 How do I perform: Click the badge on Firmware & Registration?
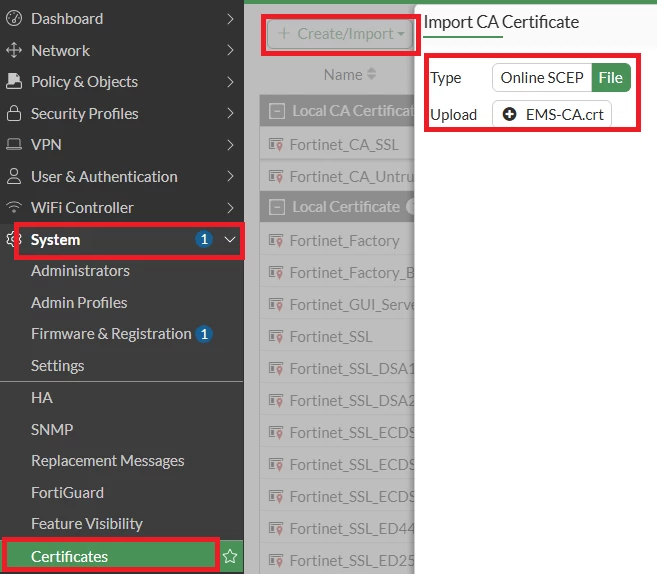(x=204, y=334)
